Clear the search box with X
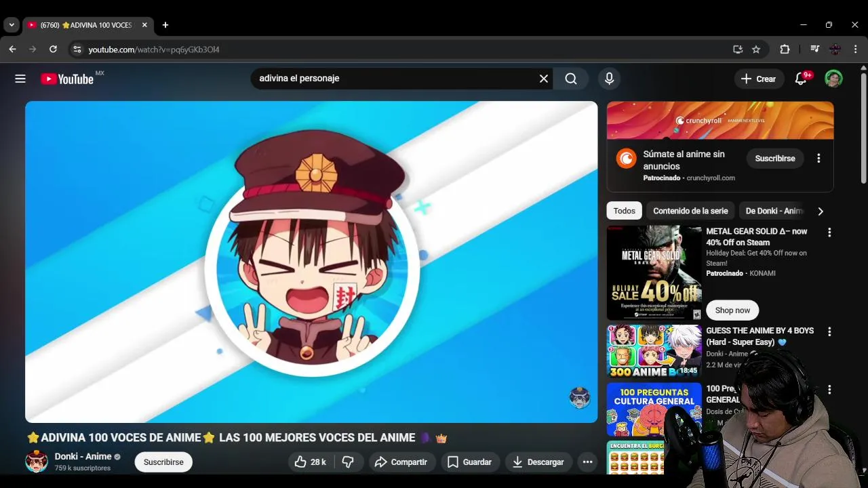The height and width of the screenshot is (488, 868). click(543, 79)
